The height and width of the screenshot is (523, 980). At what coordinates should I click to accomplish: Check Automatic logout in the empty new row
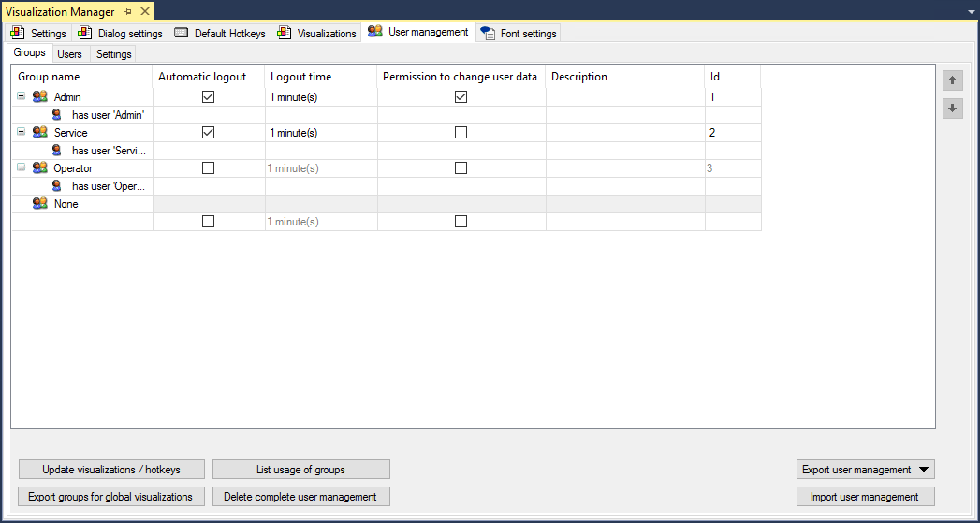pos(209,221)
